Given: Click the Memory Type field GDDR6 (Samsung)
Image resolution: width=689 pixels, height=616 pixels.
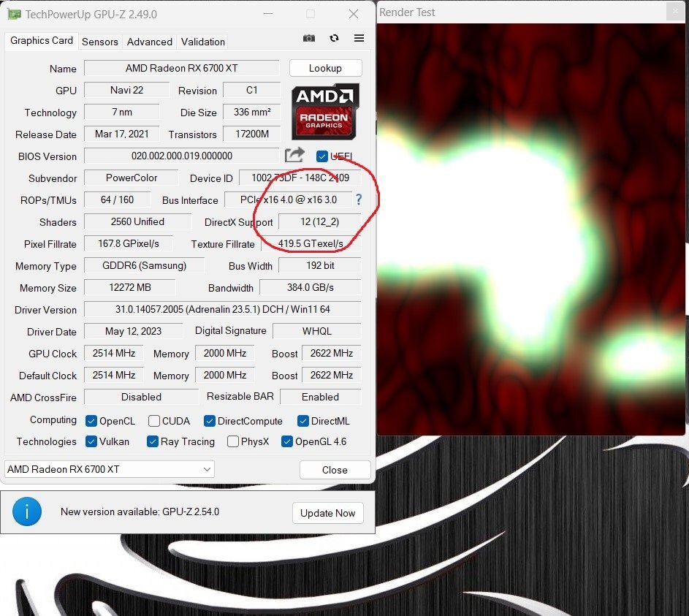Looking at the screenshot, I should point(144,266).
